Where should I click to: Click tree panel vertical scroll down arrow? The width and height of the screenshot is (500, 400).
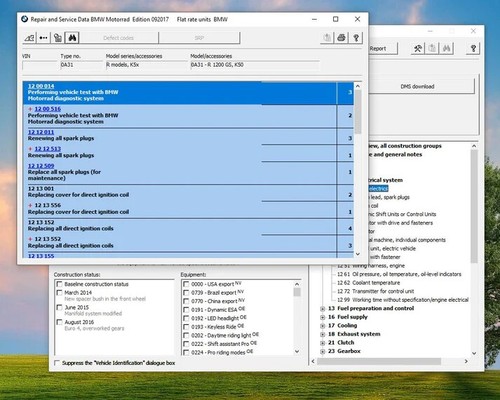pos(474,353)
